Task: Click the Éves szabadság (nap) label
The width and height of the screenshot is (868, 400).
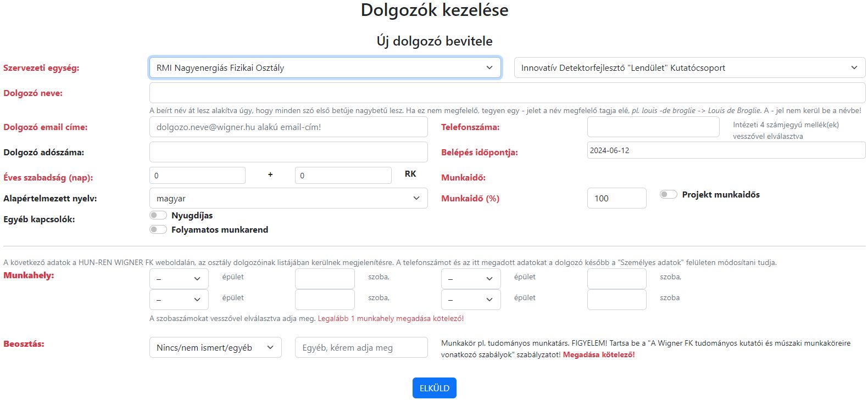Action: coord(48,178)
